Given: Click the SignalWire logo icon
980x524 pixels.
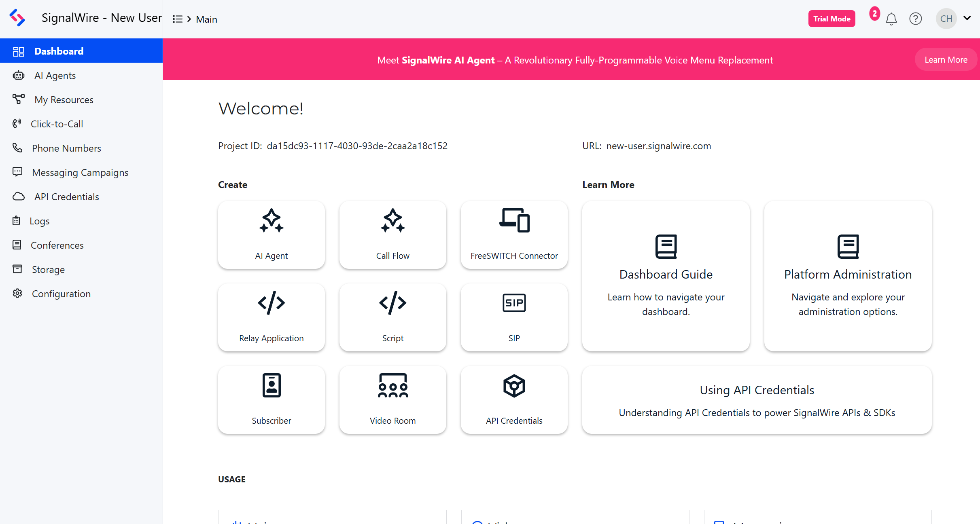Looking at the screenshot, I should click(x=17, y=18).
